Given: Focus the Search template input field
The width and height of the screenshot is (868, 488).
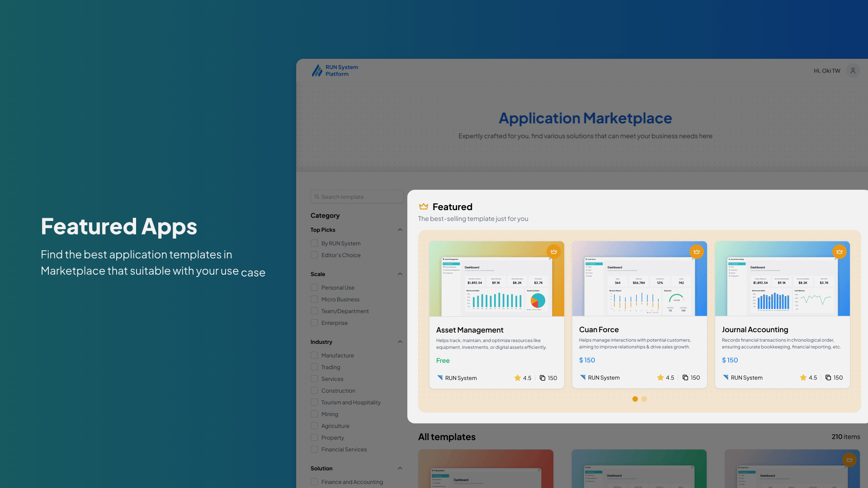Looking at the screenshot, I should click(357, 197).
